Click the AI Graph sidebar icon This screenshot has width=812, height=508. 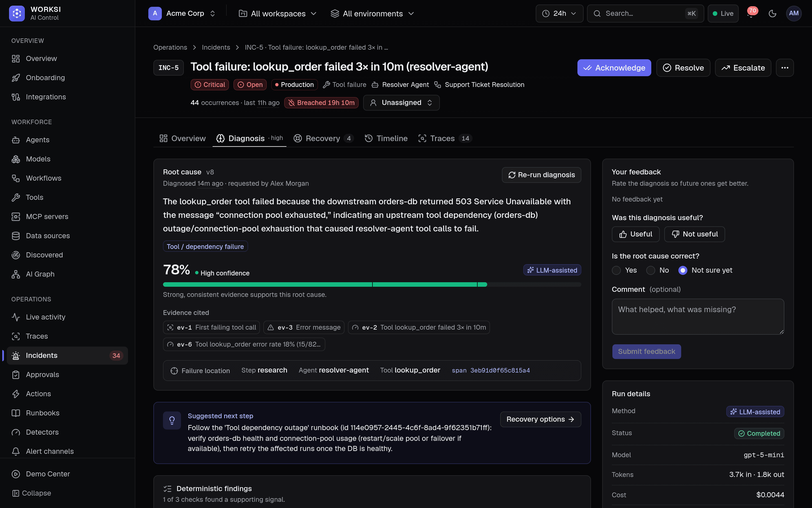point(16,274)
